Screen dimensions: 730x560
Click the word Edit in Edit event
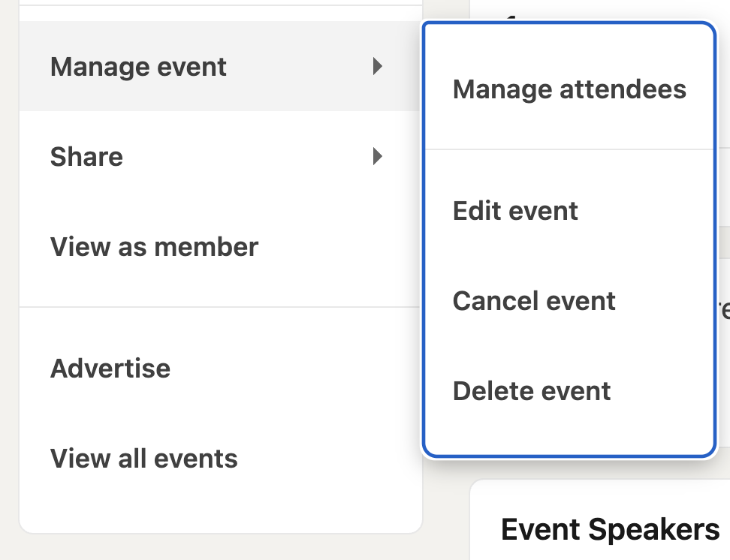click(473, 211)
